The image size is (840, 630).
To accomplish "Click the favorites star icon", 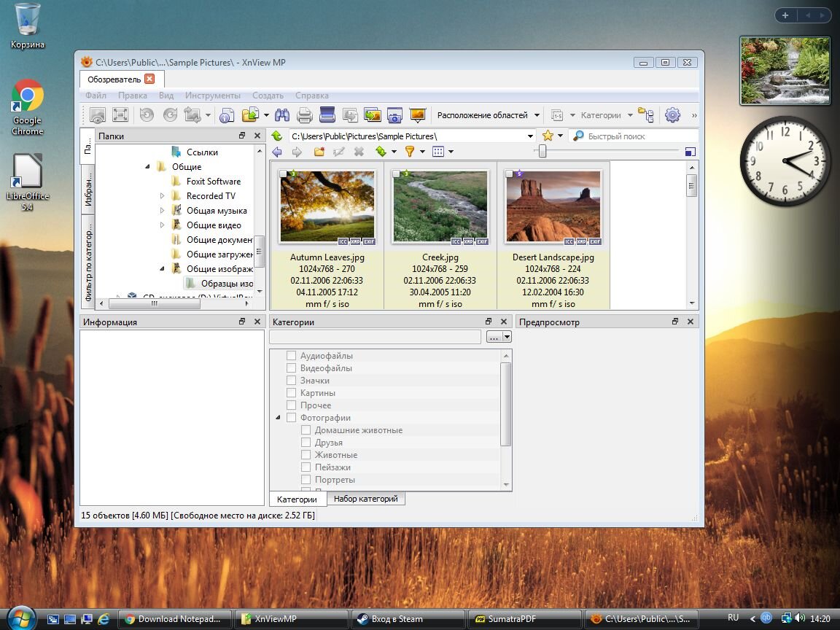I will pyautogui.click(x=548, y=136).
